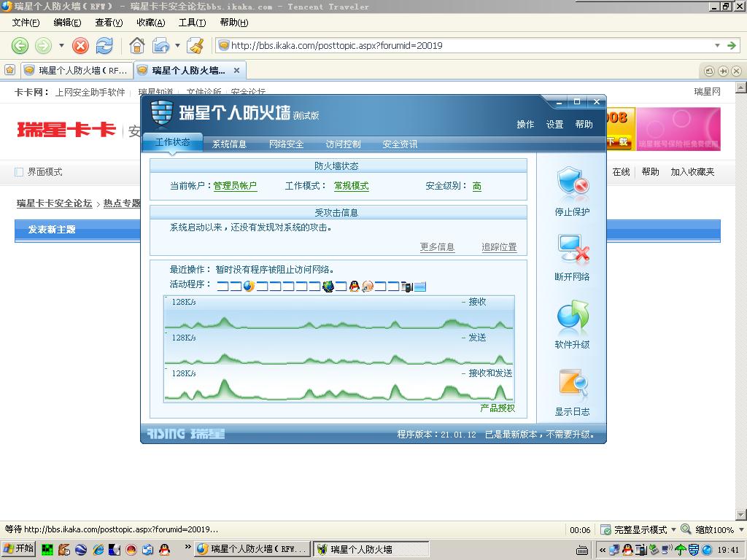Close the active 瑞星个人防火墙 browser tab

tap(236, 71)
